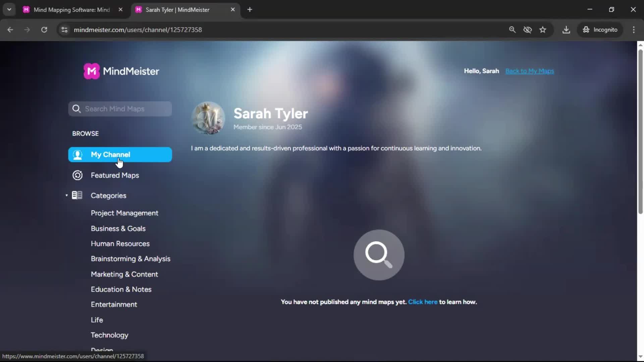Open a new browser tab

tap(250, 10)
